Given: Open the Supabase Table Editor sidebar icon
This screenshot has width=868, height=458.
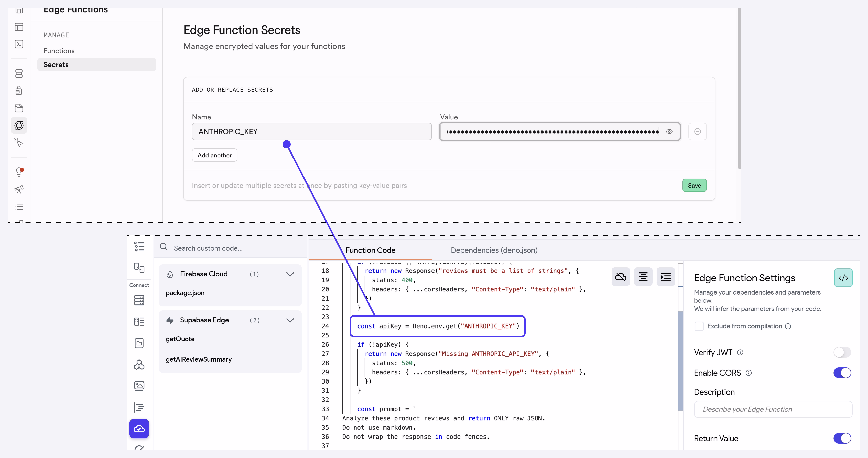Looking at the screenshot, I should coord(19,27).
